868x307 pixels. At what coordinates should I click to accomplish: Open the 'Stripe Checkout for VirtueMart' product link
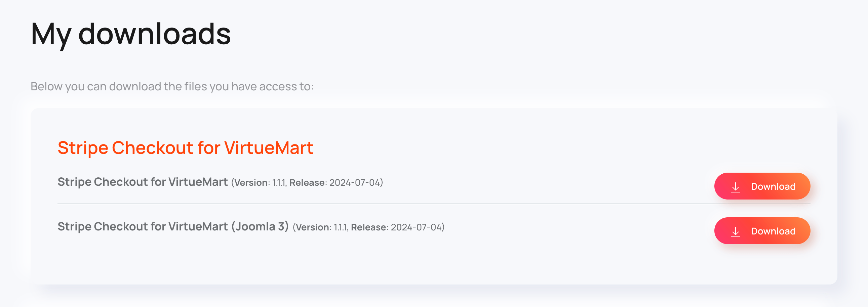186,147
